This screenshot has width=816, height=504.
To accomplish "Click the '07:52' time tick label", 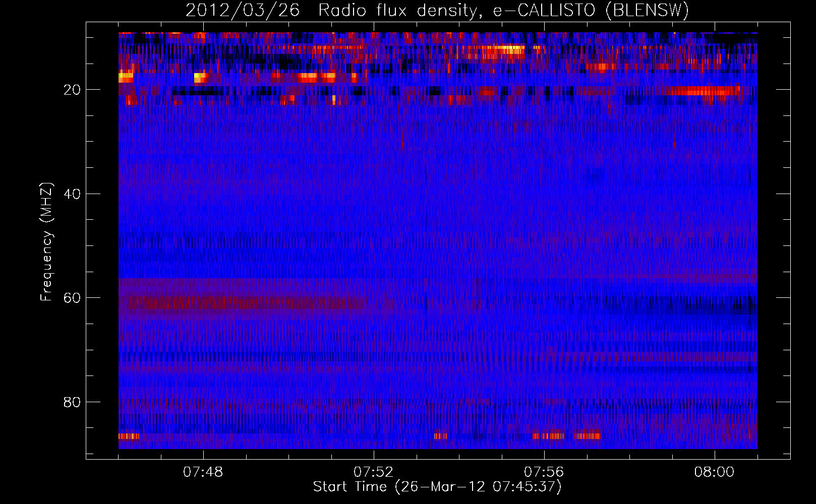I will (x=374, y=472).
